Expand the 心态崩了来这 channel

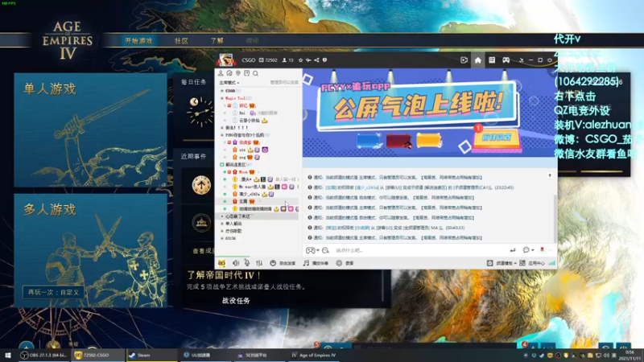point(222,216)
